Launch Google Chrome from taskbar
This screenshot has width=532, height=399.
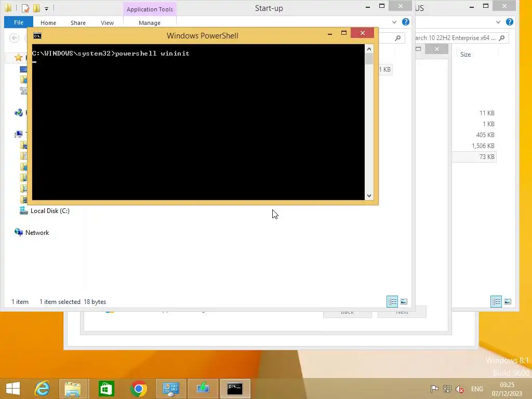[138, 389]
